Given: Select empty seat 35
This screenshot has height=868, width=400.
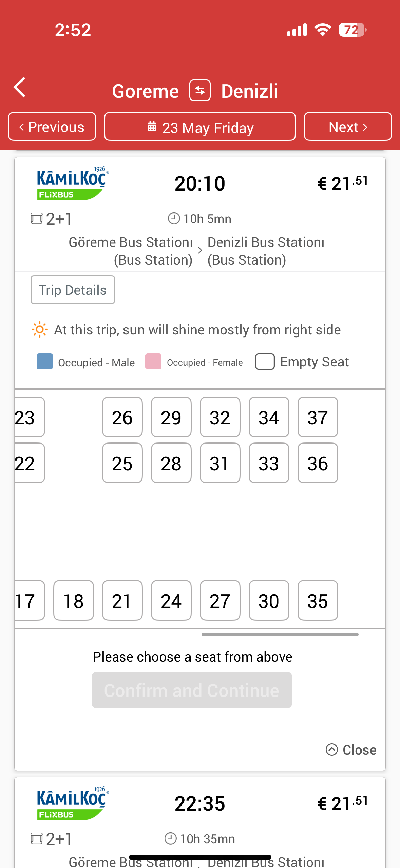Looking at the screenshot, I should [x=318, y=600].
